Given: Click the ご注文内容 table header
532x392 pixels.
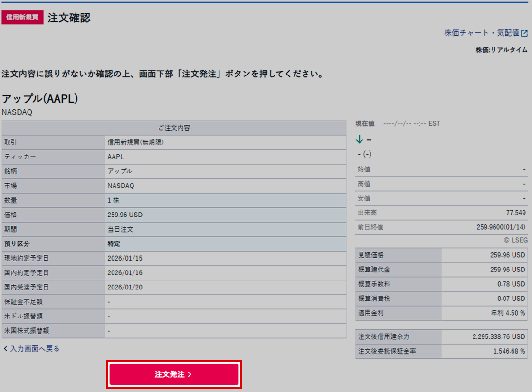Looking at the screenshot, I should tap(174, 128).
